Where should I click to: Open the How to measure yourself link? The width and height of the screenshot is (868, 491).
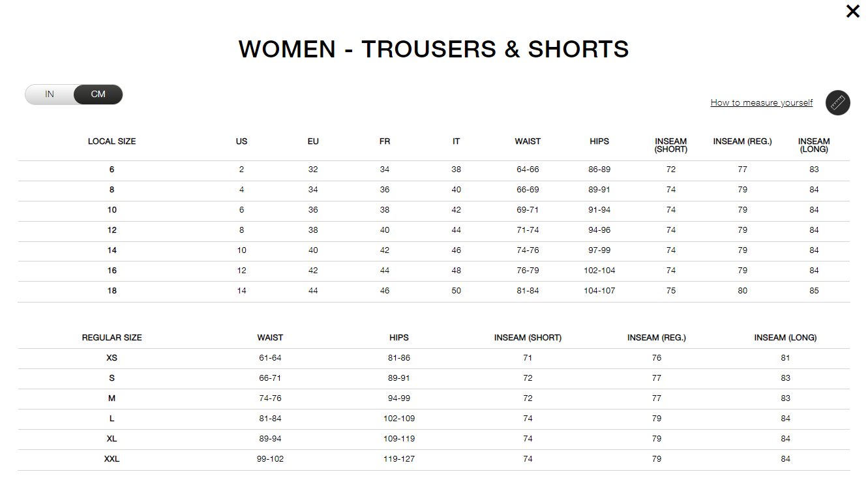pos(762,102)
